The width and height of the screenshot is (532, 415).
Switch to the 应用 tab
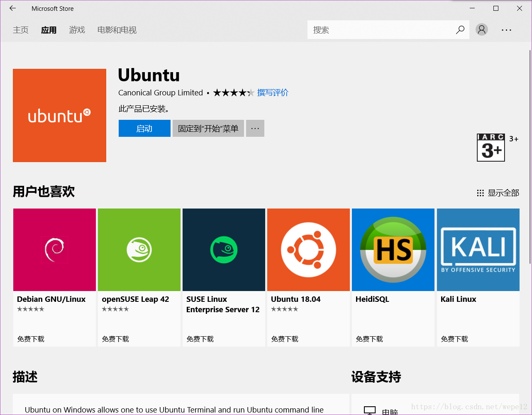tap(49, 30)
